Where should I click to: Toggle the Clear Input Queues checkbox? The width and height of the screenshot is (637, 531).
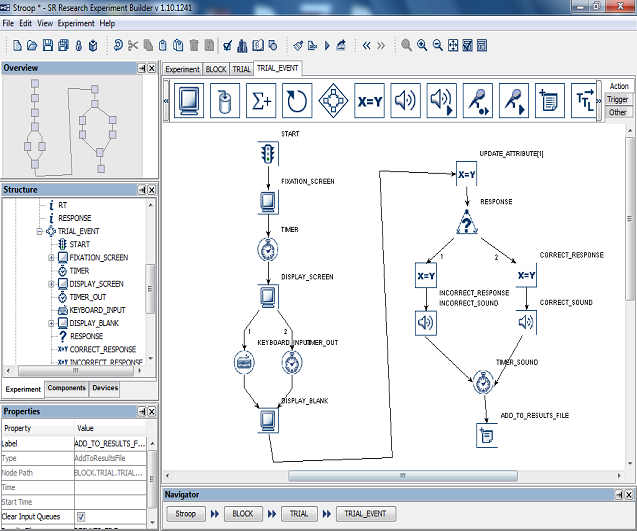81,517
